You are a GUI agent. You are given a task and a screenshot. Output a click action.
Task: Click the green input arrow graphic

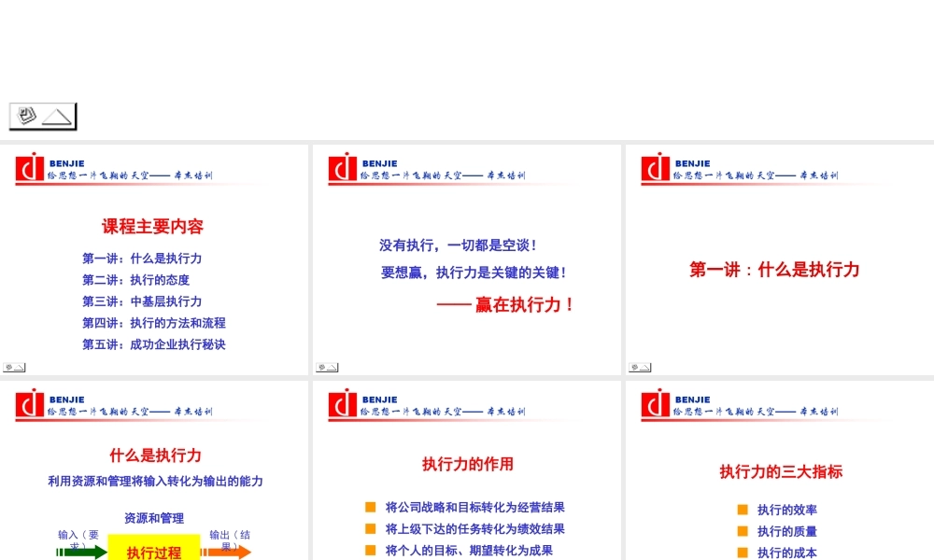81,553
